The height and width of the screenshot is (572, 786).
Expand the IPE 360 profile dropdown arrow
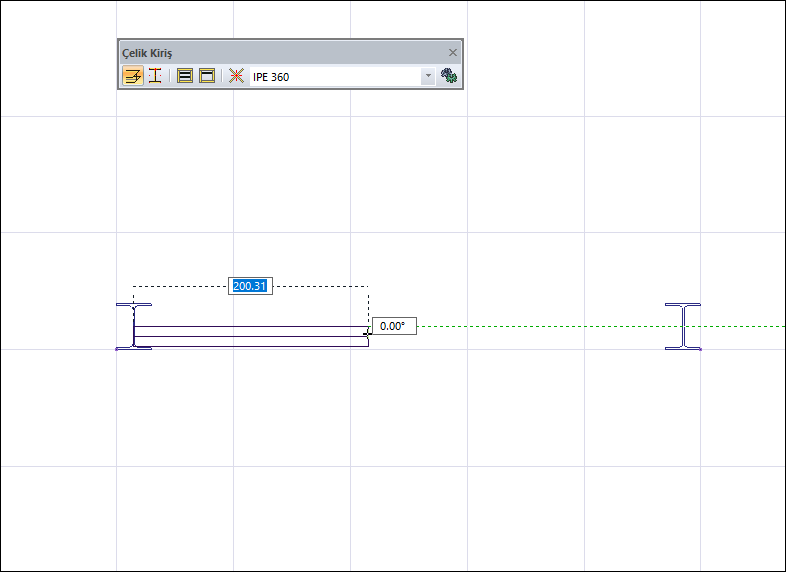[428, 76]
